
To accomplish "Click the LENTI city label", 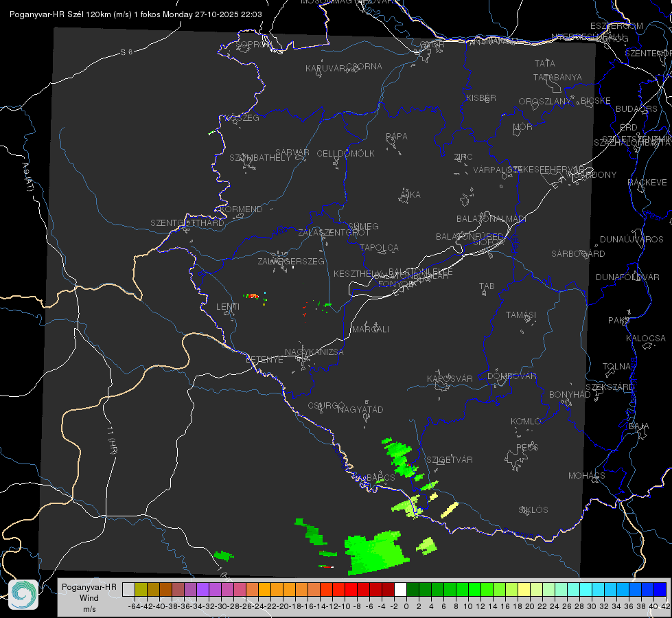I will click(228, 307).
